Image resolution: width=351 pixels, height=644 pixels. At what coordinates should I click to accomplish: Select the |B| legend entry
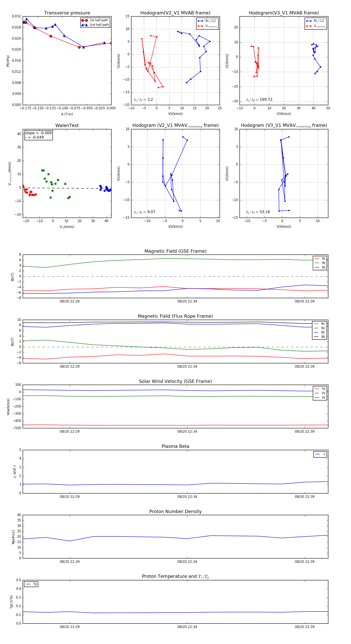(x=320, y=337)
